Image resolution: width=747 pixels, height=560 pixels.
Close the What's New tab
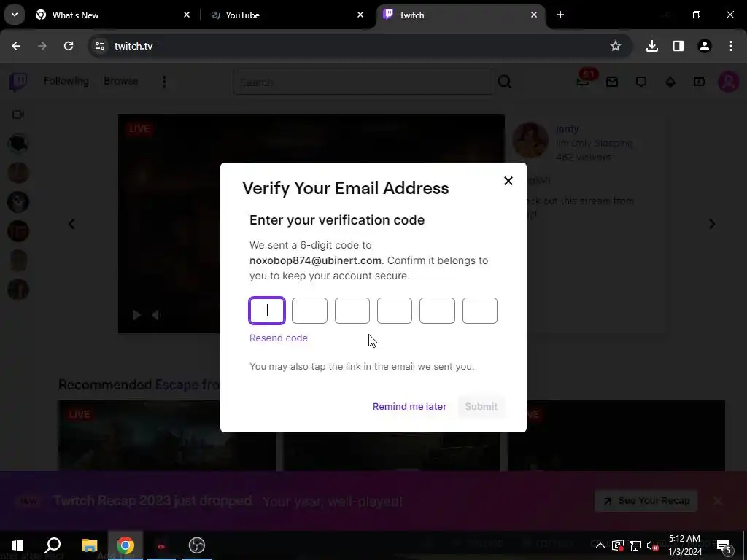187,15
